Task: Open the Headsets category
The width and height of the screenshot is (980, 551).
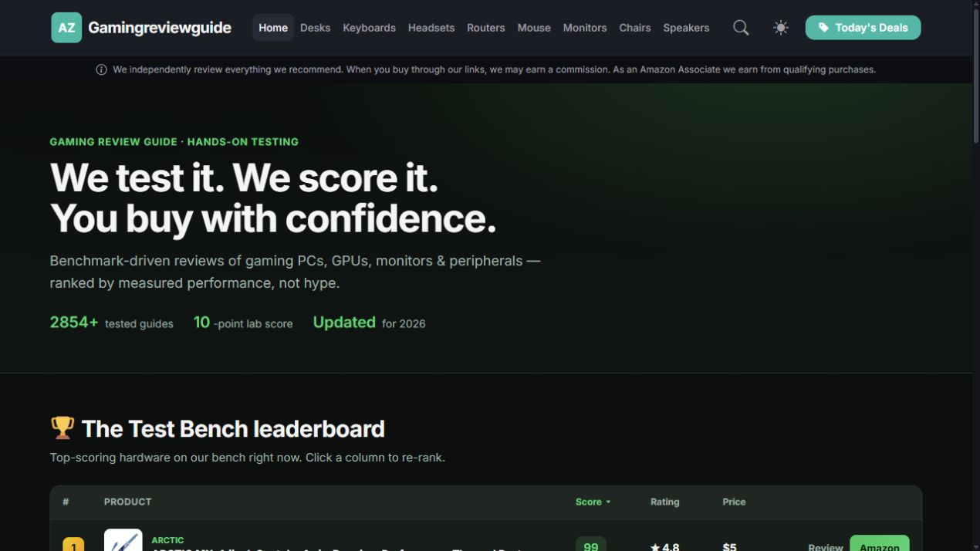Action: 431,28
